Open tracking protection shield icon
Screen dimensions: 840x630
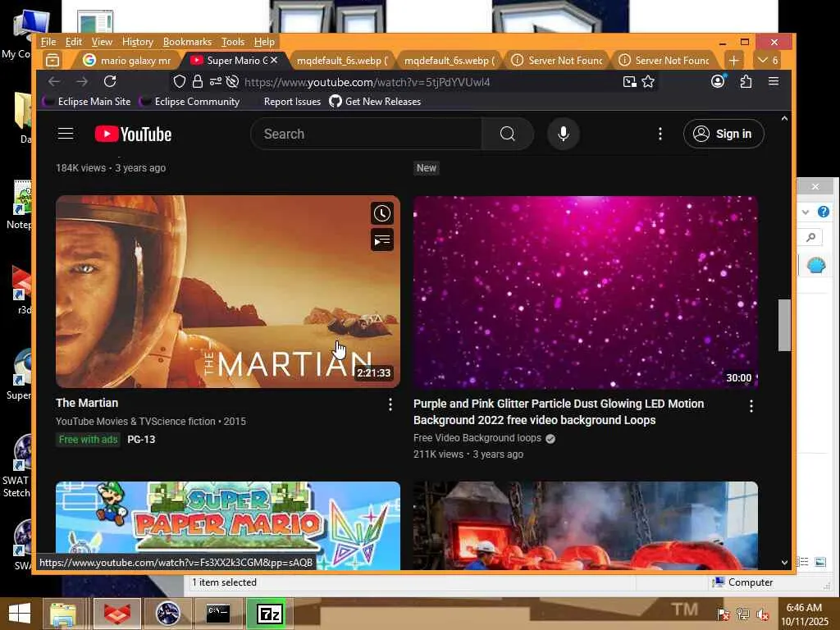180,81
